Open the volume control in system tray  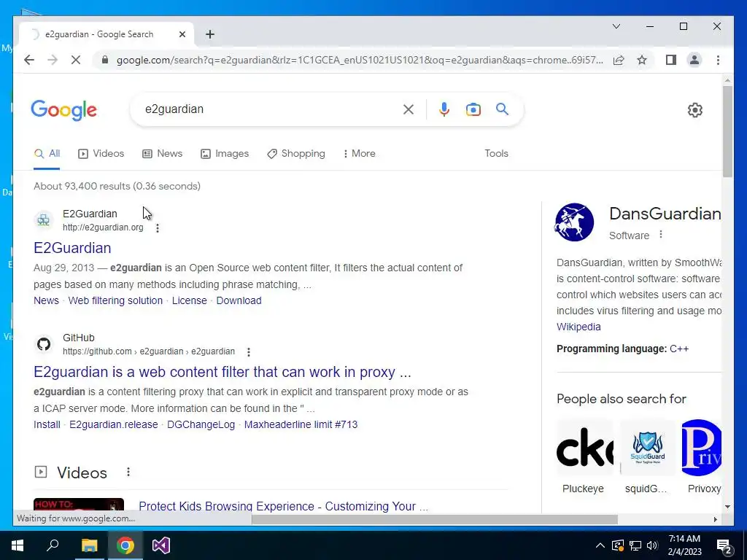651,545
